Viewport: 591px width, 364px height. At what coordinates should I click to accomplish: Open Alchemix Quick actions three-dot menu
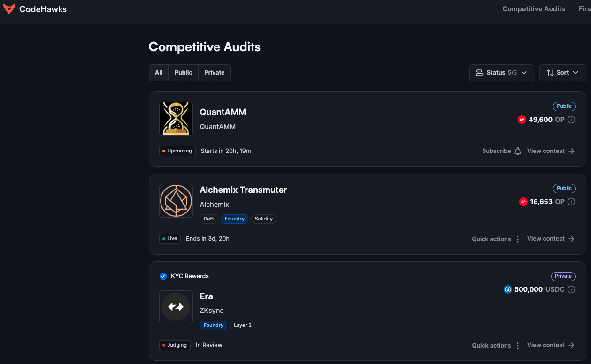[x=518, y=239]
